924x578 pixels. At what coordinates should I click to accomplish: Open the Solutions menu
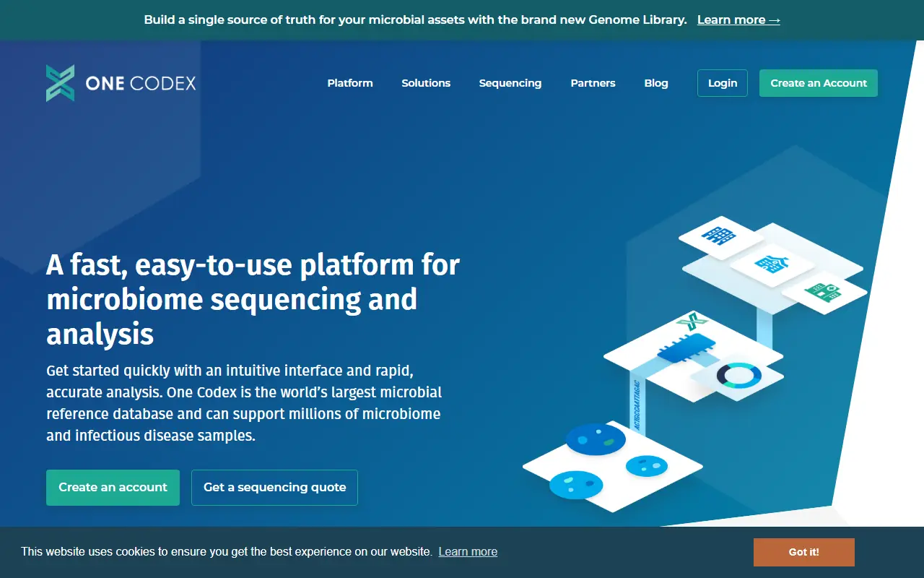coord(426,83)
